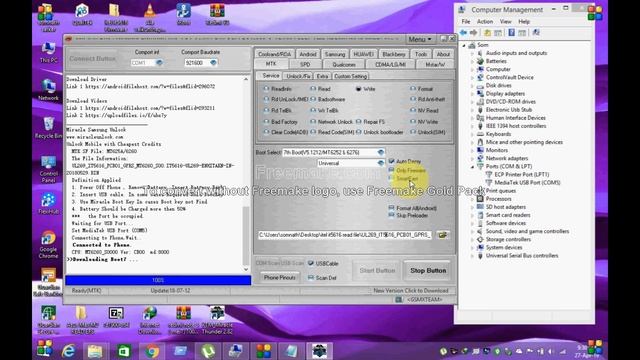Open Google Chrome desktop shortcut

pyautogui.click(x=48, y=244)
